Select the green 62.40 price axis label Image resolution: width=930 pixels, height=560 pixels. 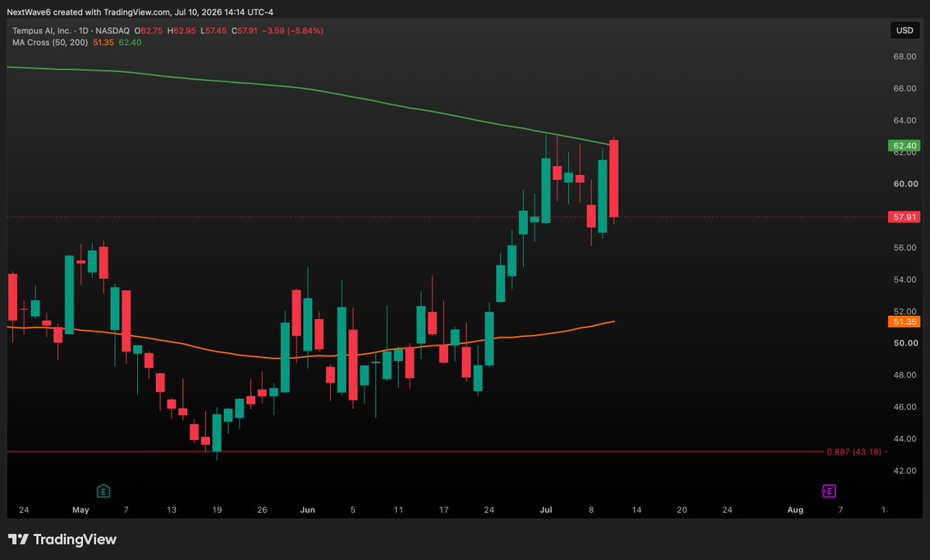pyautogui.click(x=904, y=146)
